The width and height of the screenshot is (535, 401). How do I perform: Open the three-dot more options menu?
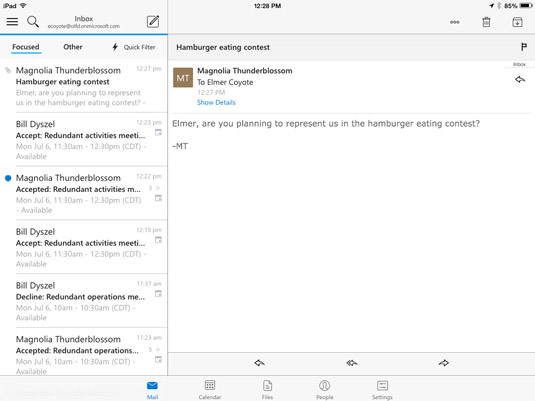point(454,22)
